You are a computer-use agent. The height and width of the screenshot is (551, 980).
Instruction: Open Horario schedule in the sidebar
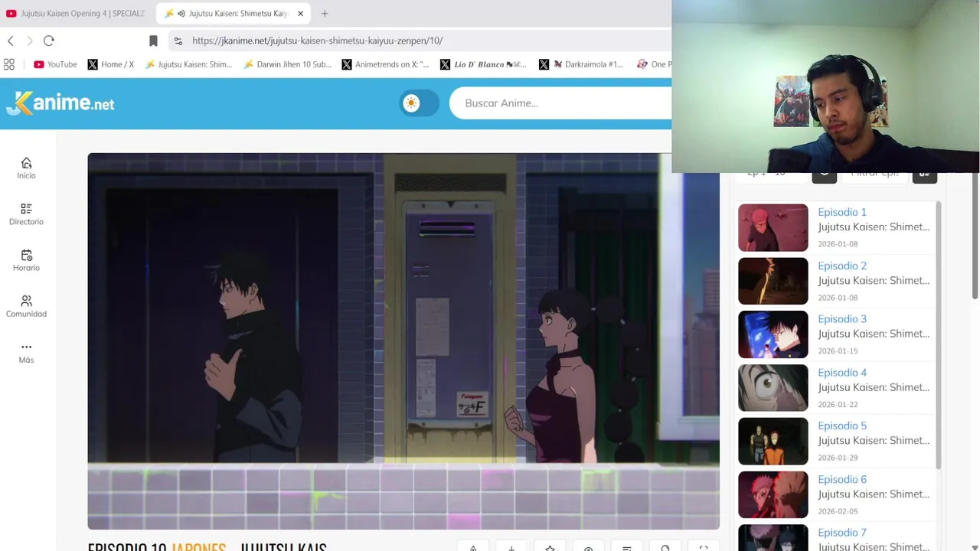click(26, 259)
